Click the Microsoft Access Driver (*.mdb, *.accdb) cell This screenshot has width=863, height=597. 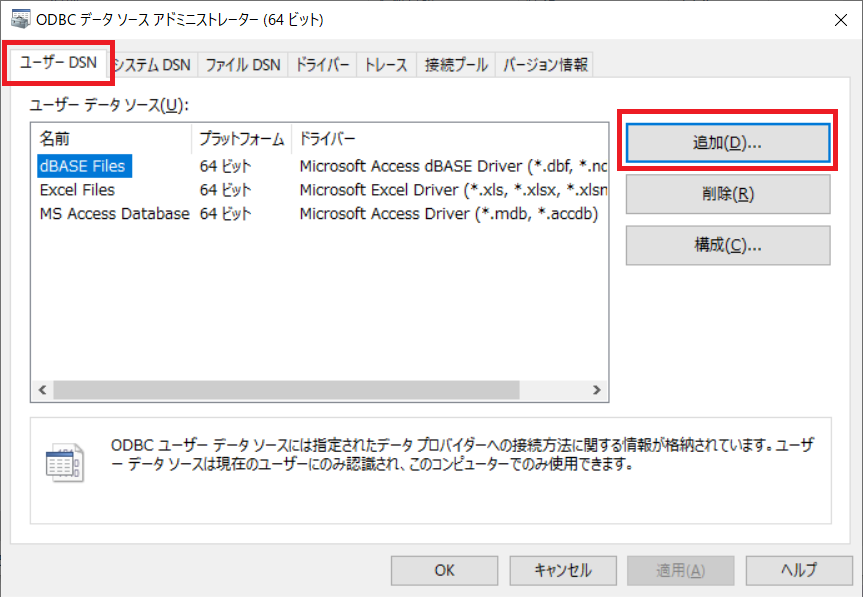pyautogui.click(x=449, y=213)
